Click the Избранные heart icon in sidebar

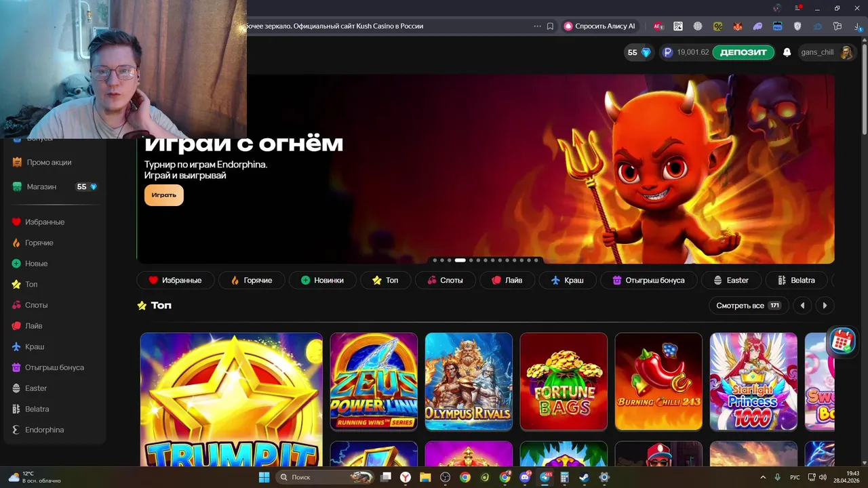17,222
